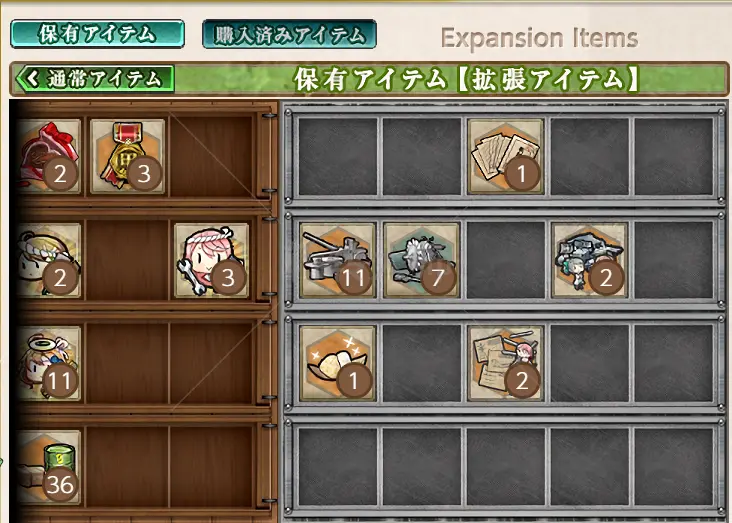The image size is (732, 523).
Task: Select the paper documents item with count 1
Action: [x=506, y=156]
